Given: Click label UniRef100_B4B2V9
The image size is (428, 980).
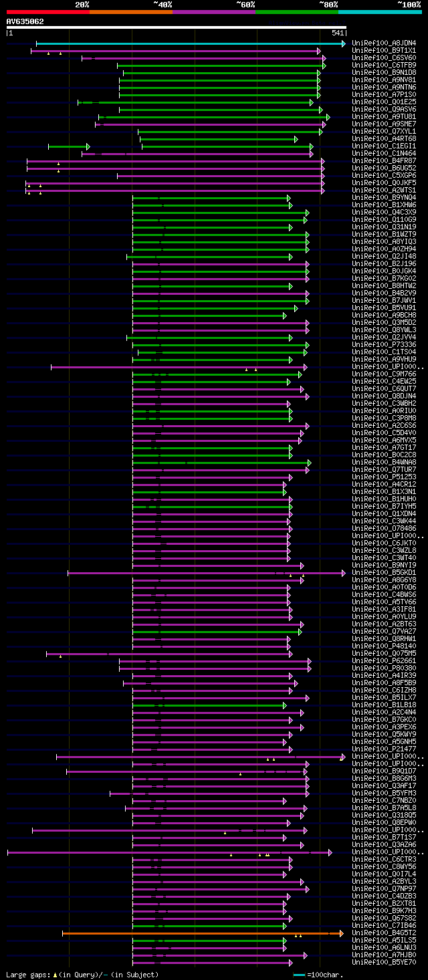Looking at the screenshot, I should click(x=384, y=293).
